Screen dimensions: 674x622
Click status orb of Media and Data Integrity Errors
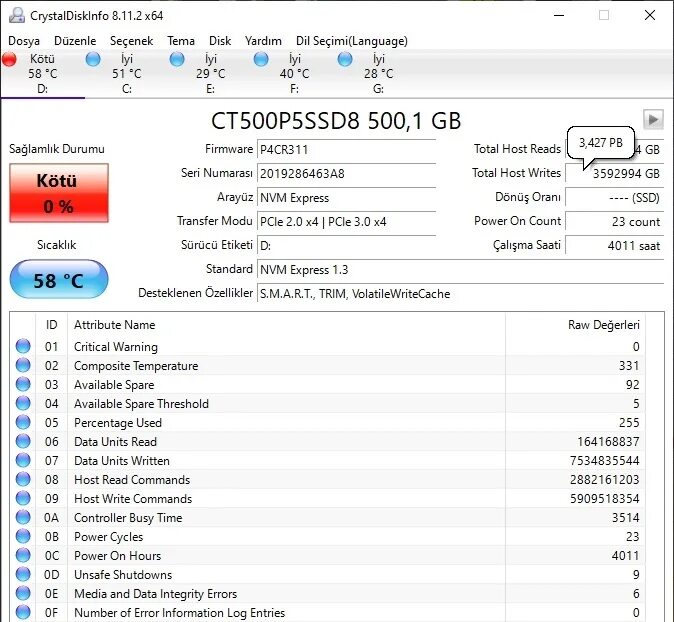point(23,593)
